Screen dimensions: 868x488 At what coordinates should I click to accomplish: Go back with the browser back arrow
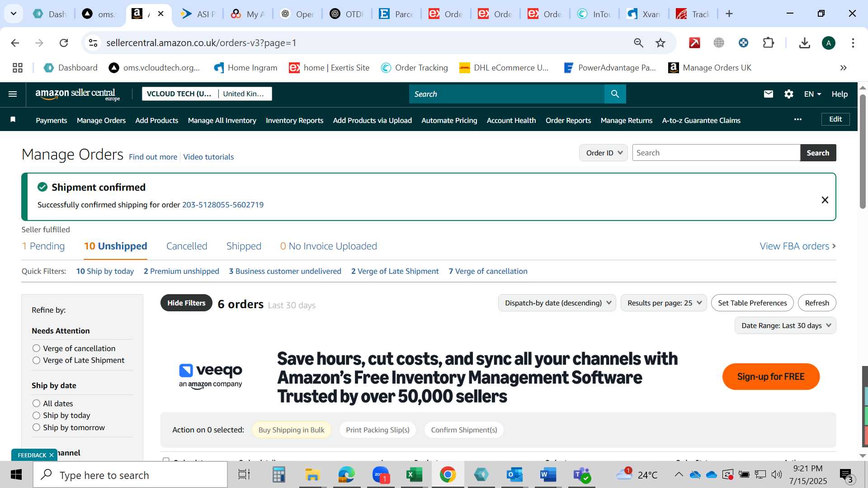pos(15,43)
